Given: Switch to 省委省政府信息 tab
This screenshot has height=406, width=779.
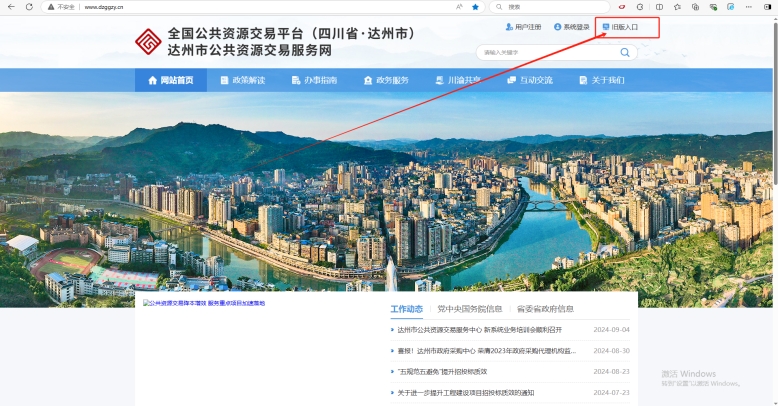Looking at the screenshot, I should pos(544,309).
